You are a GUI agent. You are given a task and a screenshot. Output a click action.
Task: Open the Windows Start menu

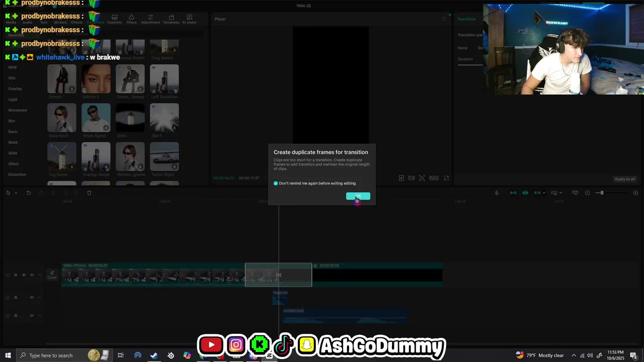(x=8, y=355)
